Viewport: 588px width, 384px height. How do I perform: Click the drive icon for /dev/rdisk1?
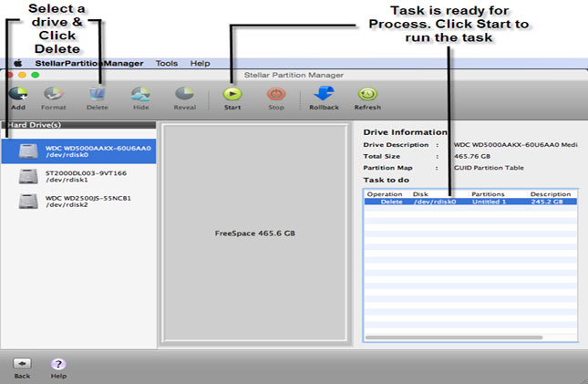pos(28,176)
